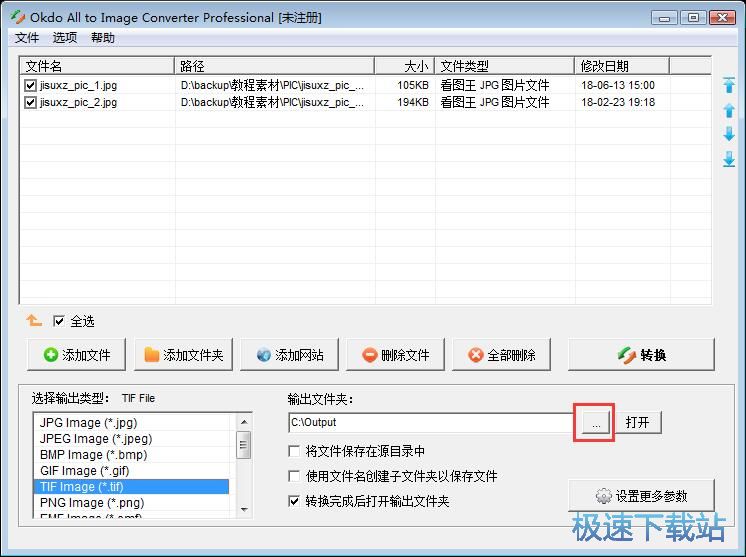746x557 pixels.
Task: Select the jisuxz_pic_1.jpg file name
Action: (79, 86)
